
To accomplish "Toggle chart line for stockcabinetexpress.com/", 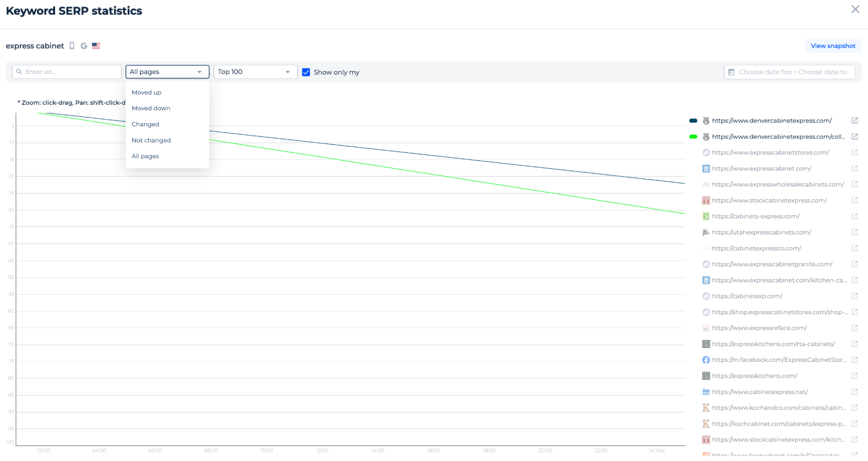I will coord(765,200).
